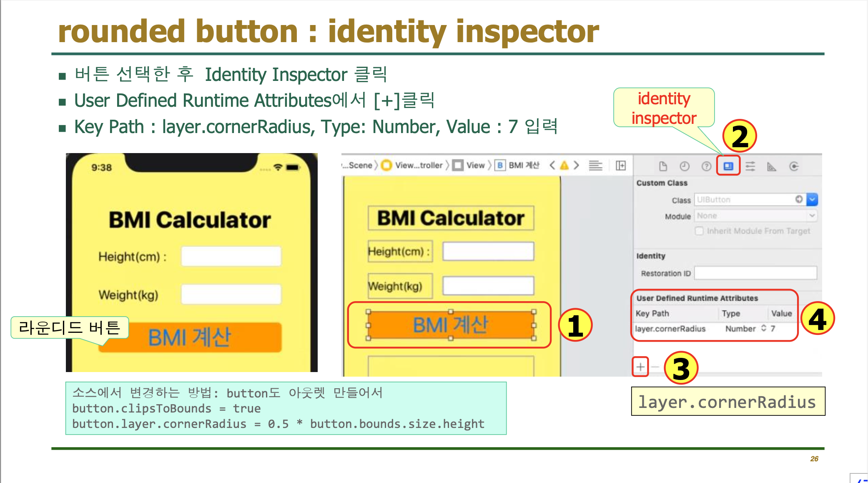Switch to the Attributes inspector icon

point(750,166)
